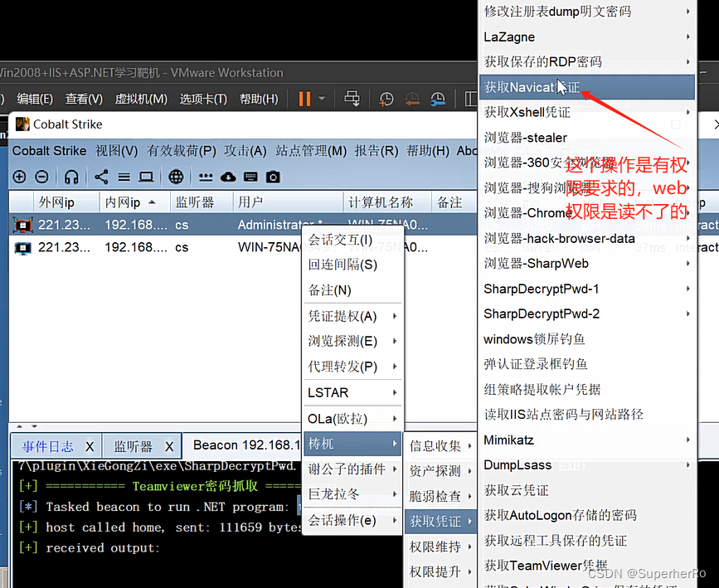Click the Cobalt Strike window logo icon
Screen dimensions: 719x588
(x=22, y=124)
